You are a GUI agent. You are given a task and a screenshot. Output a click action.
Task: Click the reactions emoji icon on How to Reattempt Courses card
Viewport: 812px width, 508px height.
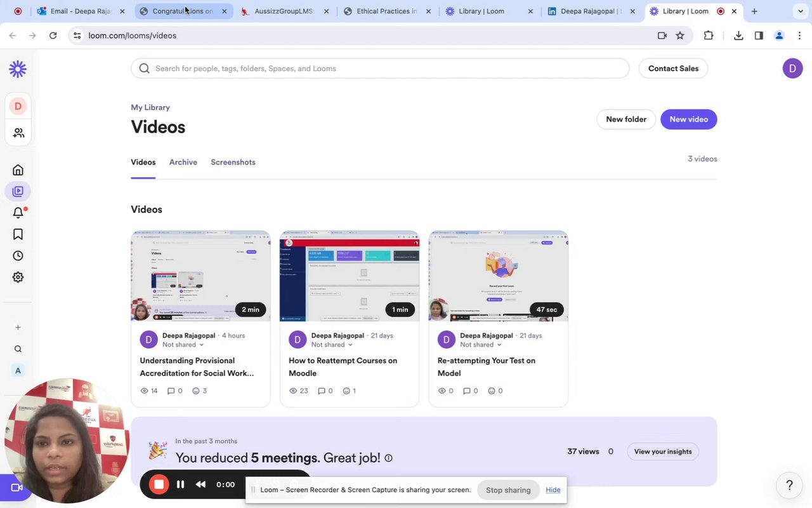click(346, 391)
